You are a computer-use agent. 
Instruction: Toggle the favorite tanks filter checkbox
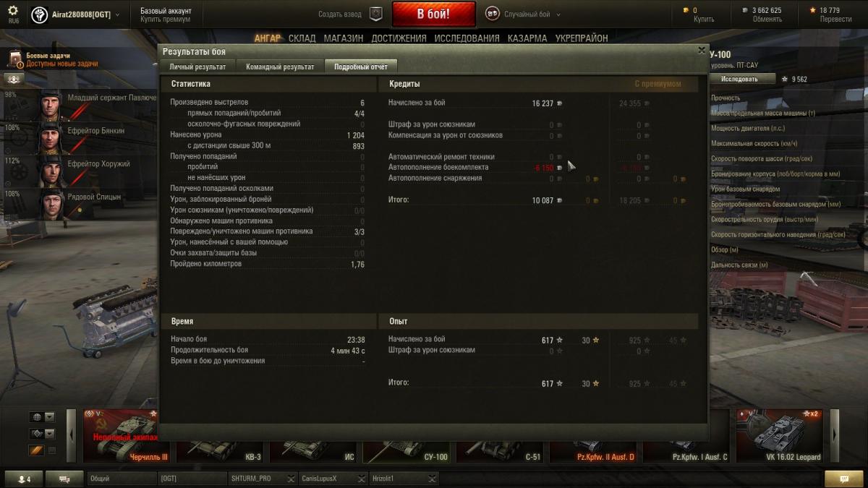point(51,450)
